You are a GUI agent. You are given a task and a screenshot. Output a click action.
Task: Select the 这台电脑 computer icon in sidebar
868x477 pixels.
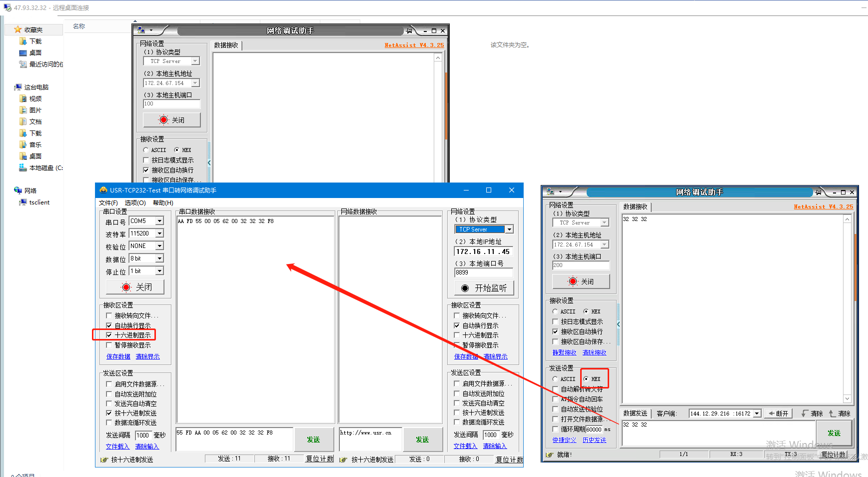[18, 87]
